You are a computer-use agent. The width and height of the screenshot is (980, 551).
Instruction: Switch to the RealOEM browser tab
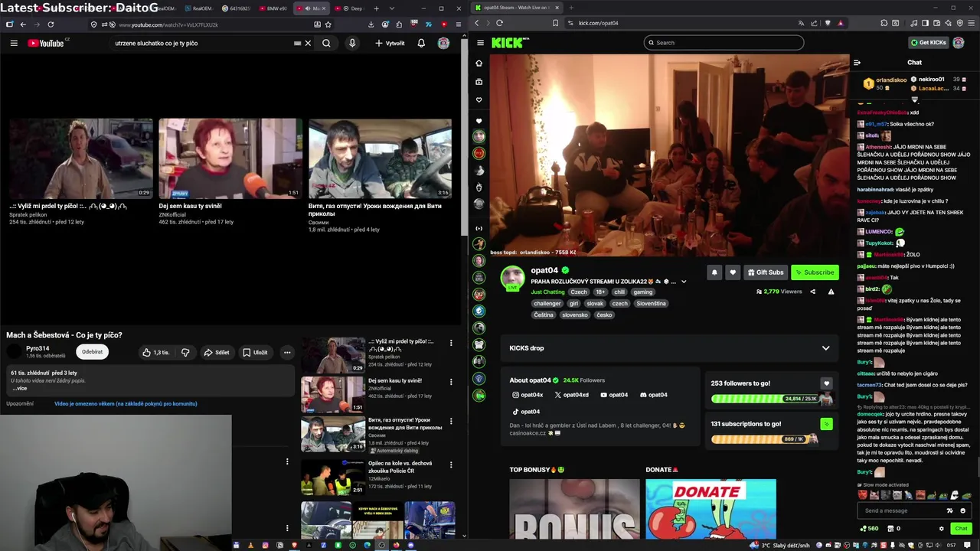200,8
